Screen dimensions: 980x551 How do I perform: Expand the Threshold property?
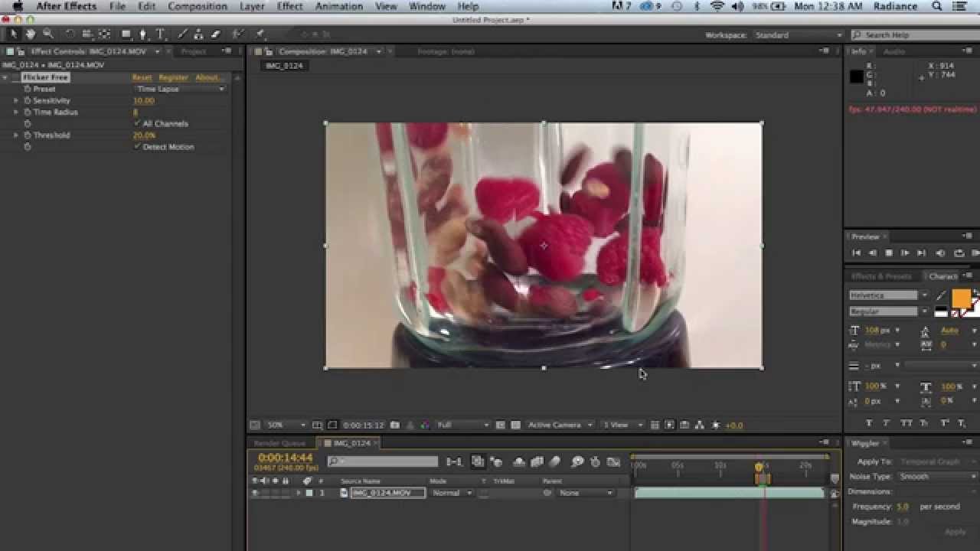(16, 135)
